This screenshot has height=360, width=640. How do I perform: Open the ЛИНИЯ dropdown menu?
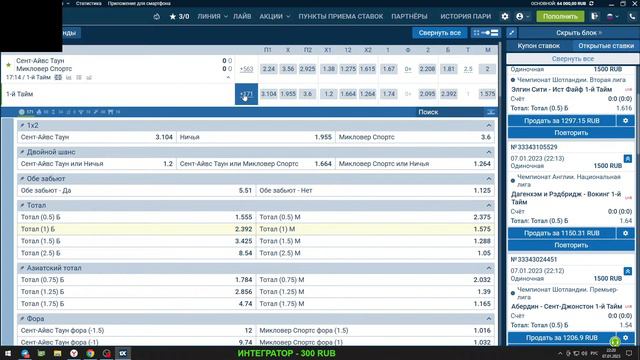212,16
